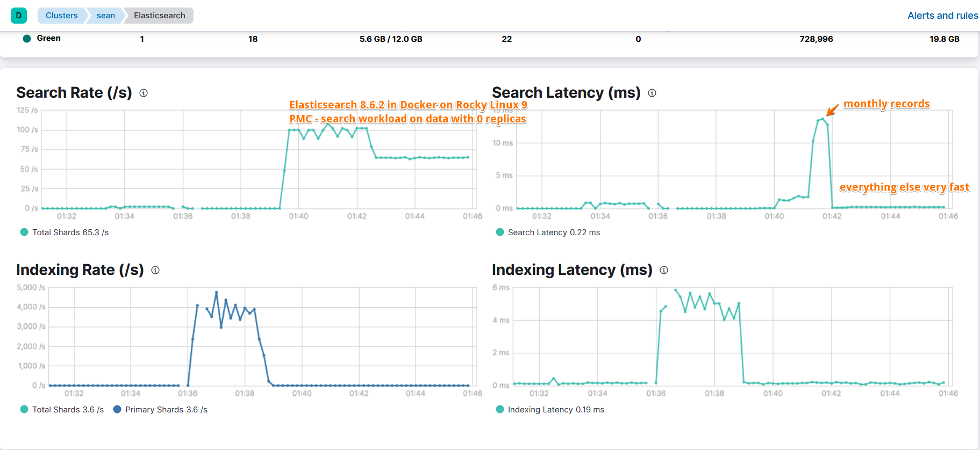Click the summary value 18
Image resolution: width=980 pixels, height=450 pixels.
click(x=253, y=39)
